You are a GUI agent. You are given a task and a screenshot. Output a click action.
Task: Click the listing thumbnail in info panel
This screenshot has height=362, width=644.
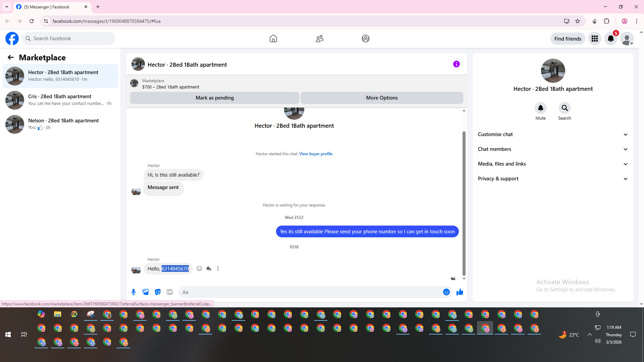(x=553, y=71)
